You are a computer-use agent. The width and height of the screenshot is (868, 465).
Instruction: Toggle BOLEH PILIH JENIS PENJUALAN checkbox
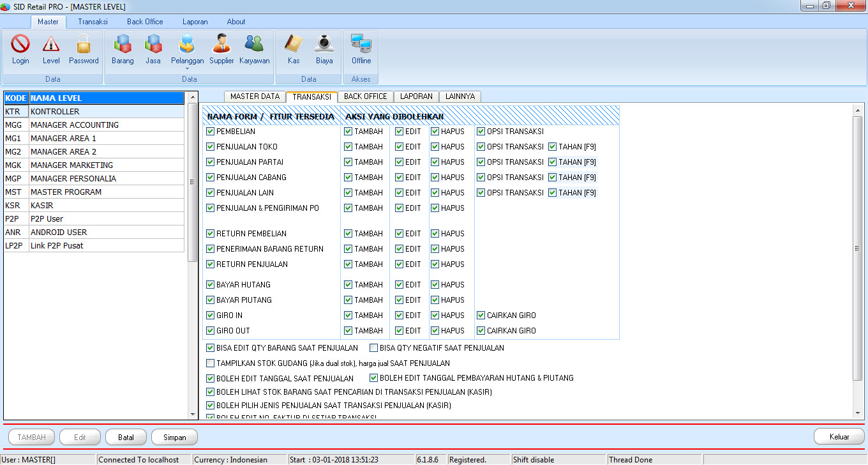[x=211, y=406]
